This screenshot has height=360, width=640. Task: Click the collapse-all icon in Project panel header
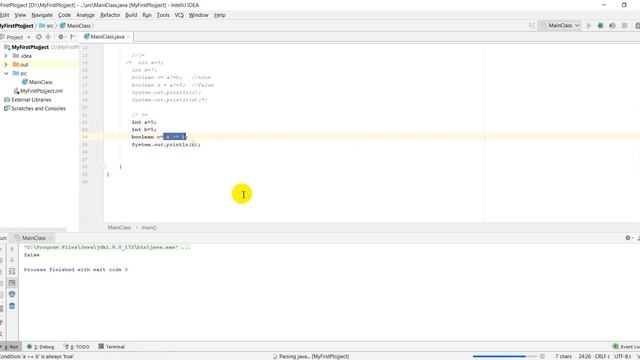48,37
